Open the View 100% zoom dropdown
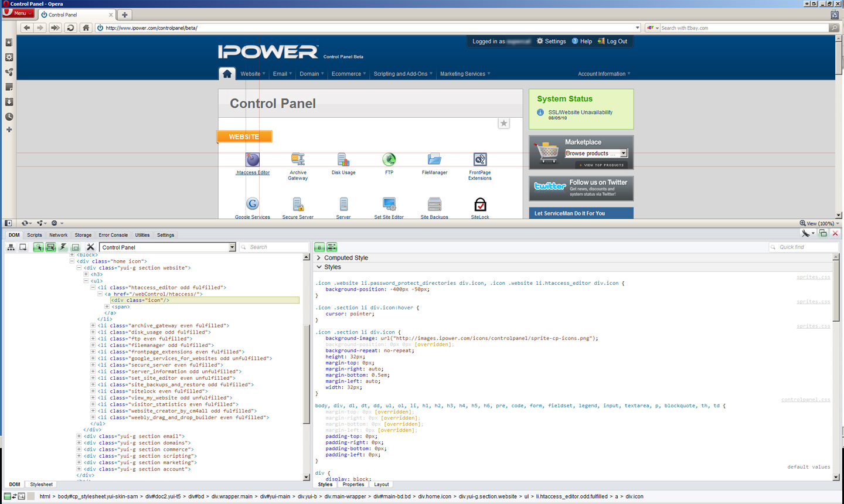This screenshot has width=844, height=504. tap(820, 223)
